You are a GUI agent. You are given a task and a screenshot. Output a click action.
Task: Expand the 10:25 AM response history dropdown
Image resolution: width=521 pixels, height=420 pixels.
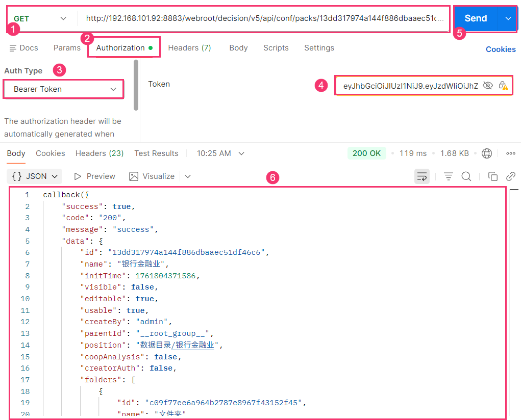coord(241,153)
